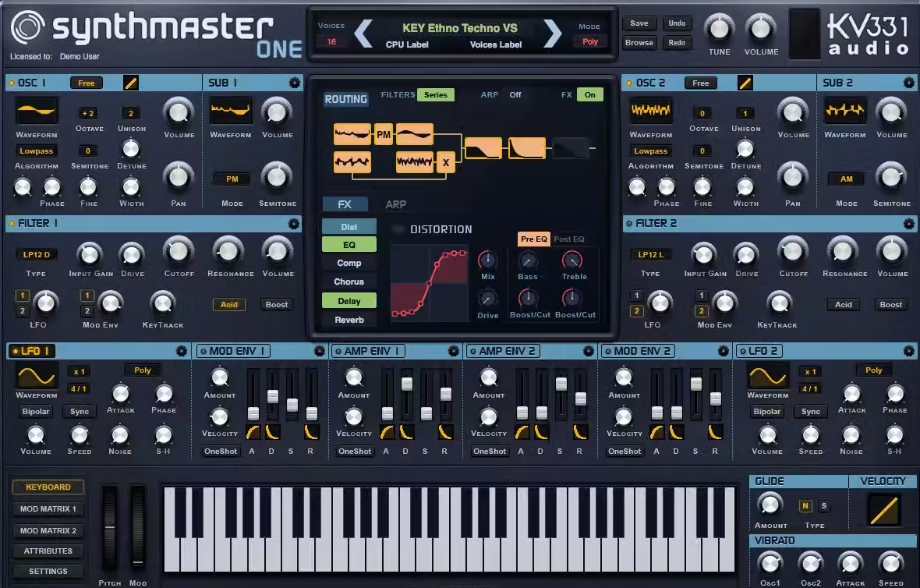Toggle the FX On switch

pyautogui.click(x=589, y=95)
